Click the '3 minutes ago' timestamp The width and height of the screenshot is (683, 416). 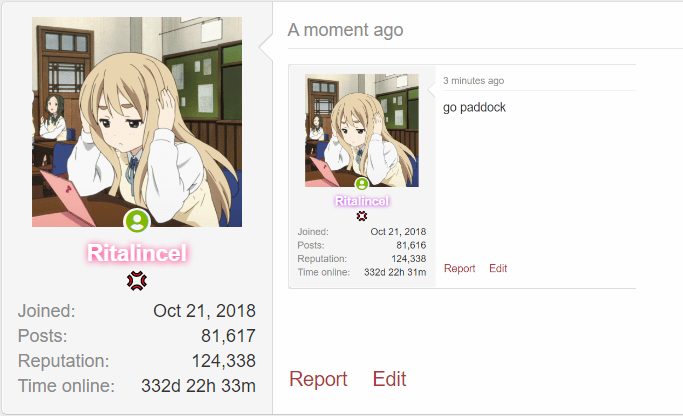pyautogui.click(x=473, y=81)
